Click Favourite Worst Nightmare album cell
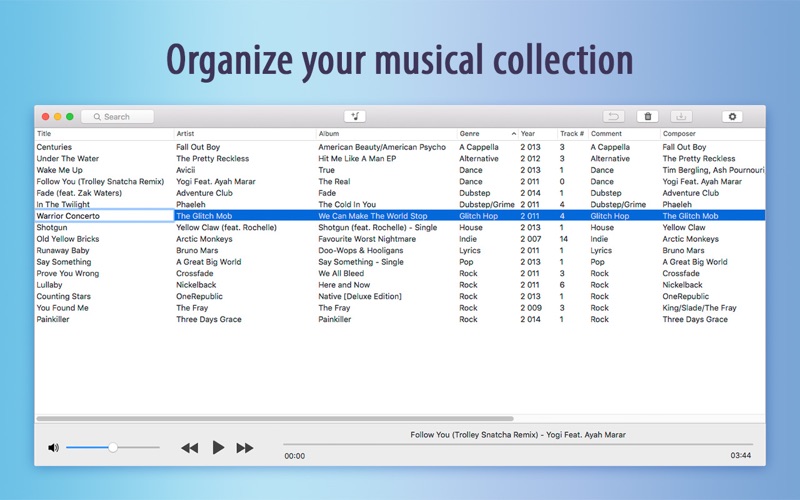 pos(367,239)
